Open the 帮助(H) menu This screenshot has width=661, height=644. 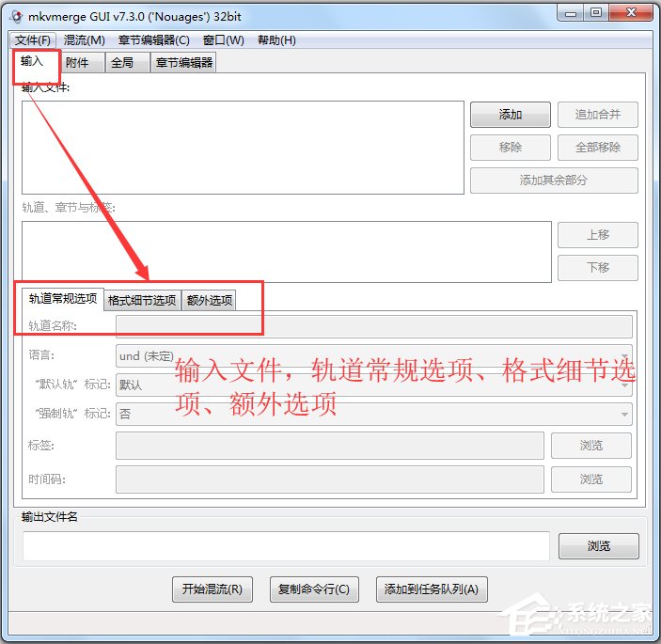275,40
